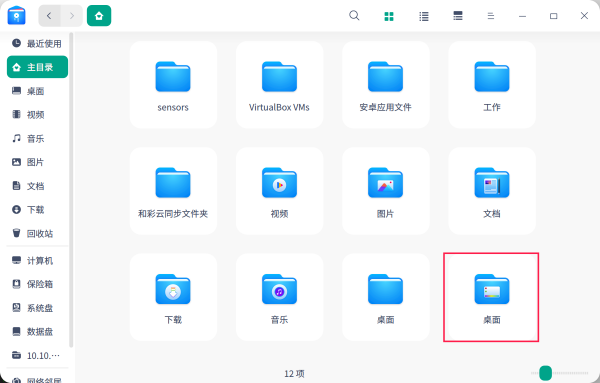The width and height of the screenshot is (600, 383).
Task: Open 最近使用 in sidebar
Action: pos(37,44)
